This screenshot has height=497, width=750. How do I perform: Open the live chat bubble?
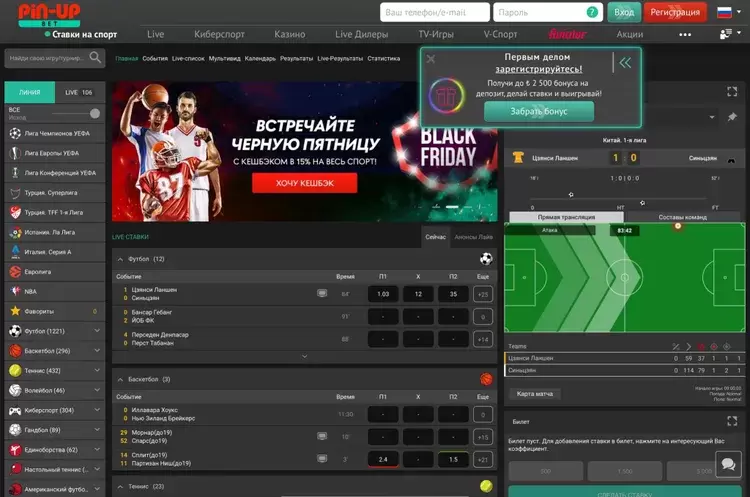[x=728, y=464]
